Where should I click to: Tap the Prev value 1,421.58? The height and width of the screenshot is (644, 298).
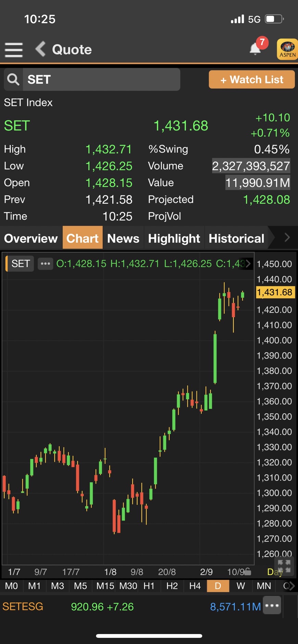[109, 199]
